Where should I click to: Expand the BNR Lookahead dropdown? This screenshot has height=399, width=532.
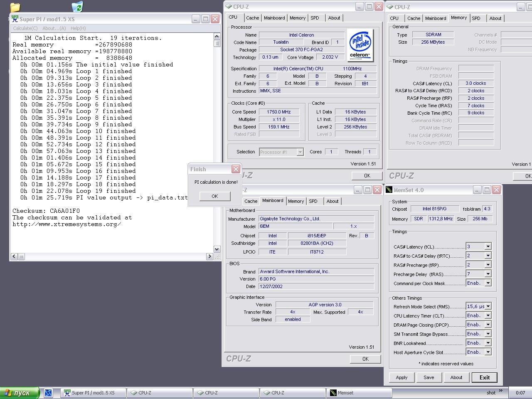point(488,343)
